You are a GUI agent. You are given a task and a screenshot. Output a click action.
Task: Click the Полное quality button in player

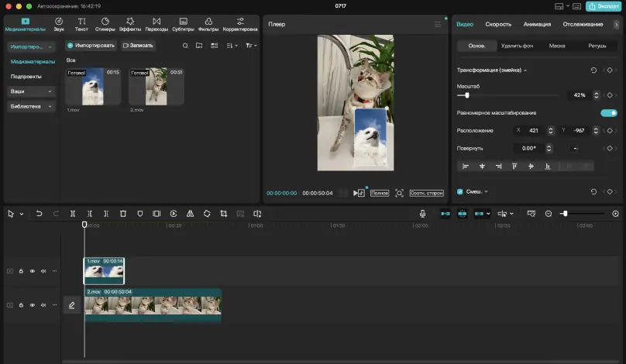[x=380, y=193]
